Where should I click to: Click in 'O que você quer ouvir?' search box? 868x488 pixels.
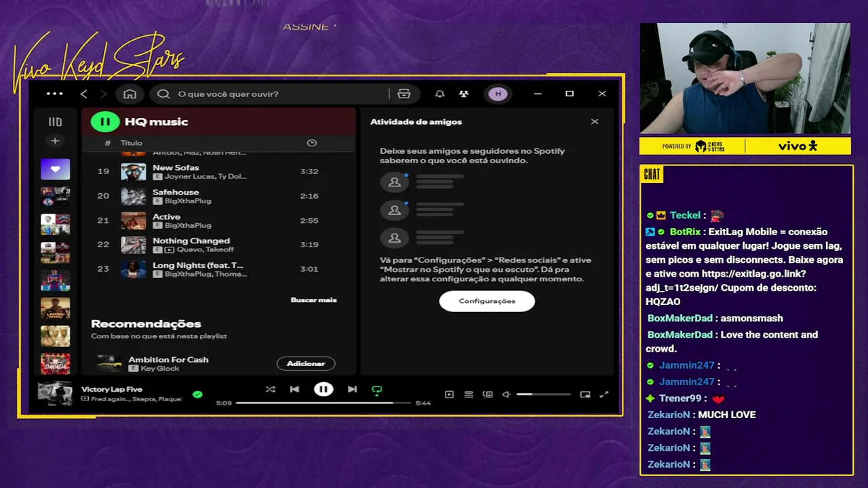point(271,94)
